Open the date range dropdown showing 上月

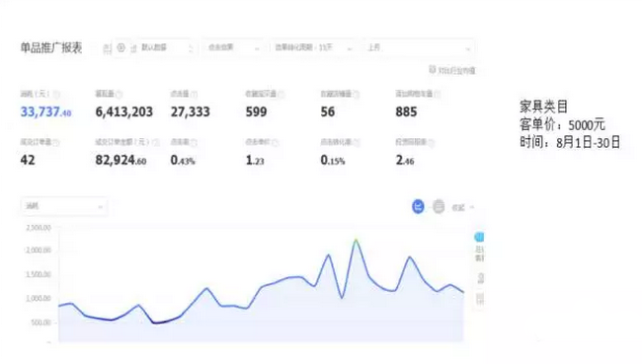tap(419, 48)
